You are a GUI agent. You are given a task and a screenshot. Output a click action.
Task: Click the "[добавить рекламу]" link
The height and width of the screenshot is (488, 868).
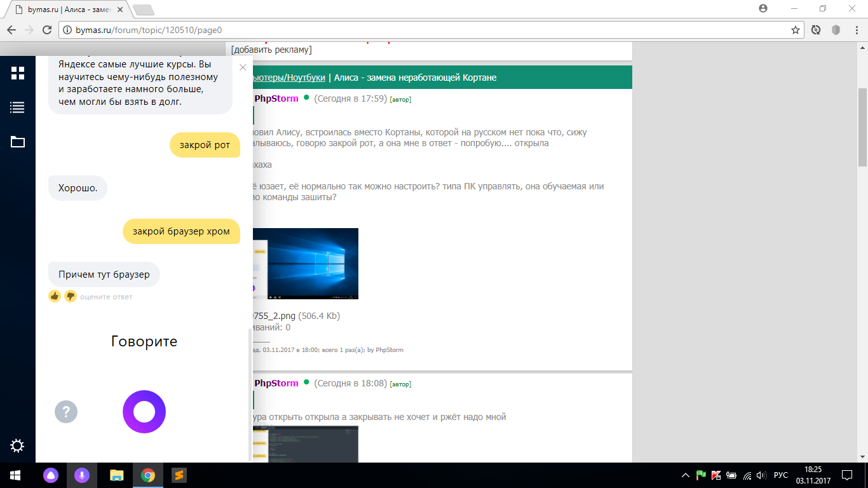(x=271, y=50)
